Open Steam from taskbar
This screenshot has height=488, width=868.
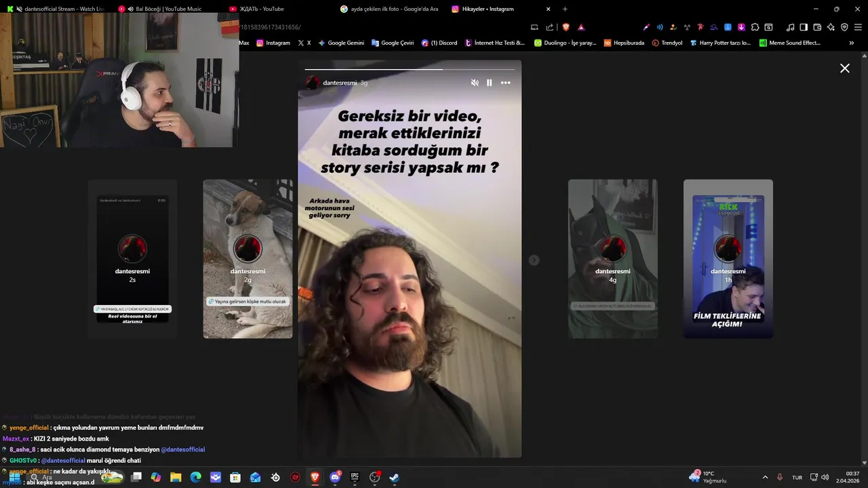click(x=395, y=477)
